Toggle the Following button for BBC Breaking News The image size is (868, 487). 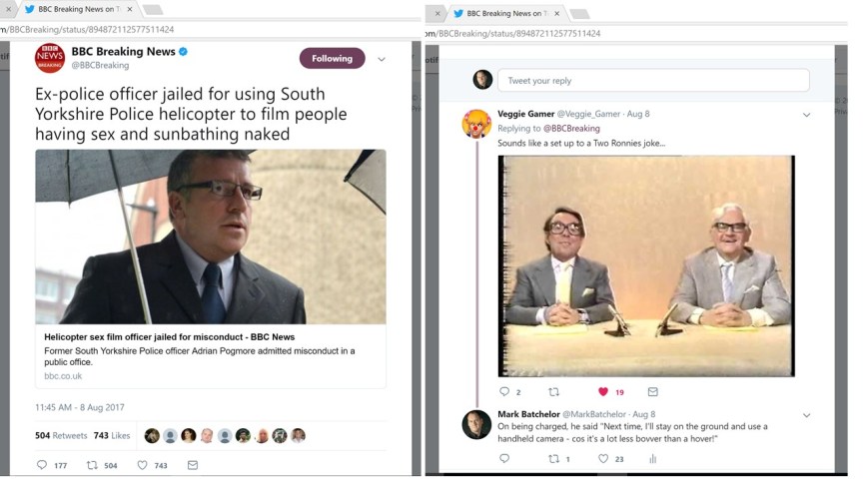332,59
